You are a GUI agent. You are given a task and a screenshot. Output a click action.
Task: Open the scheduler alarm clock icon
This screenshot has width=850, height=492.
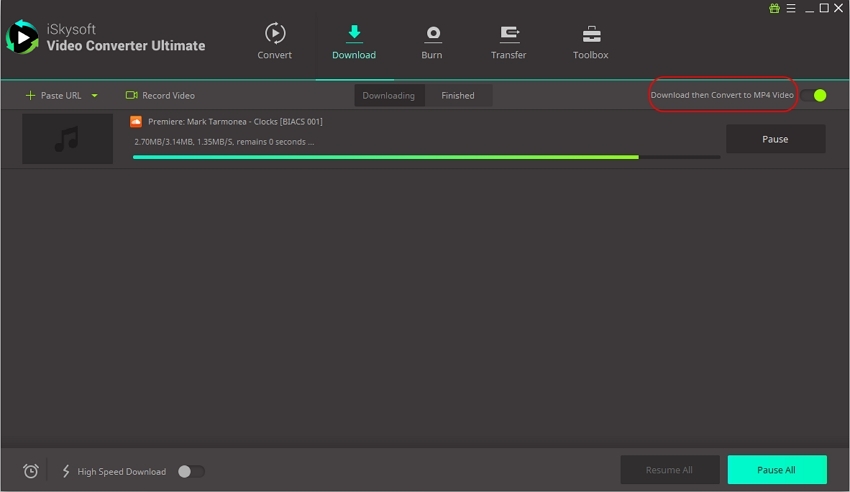pyautogui.click(x=31, y=471)
